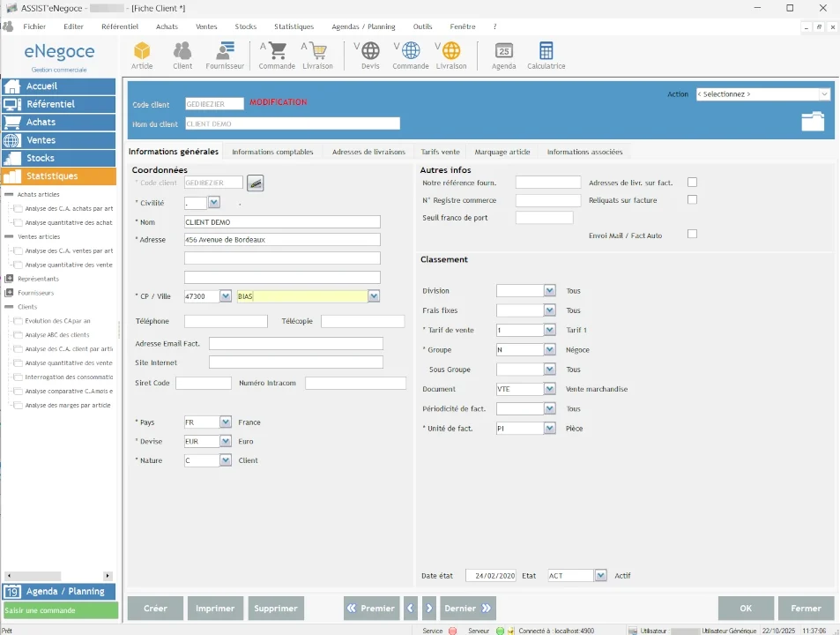Open the Pays country dropdown
840x635 pixels.
tap(225, 422)
